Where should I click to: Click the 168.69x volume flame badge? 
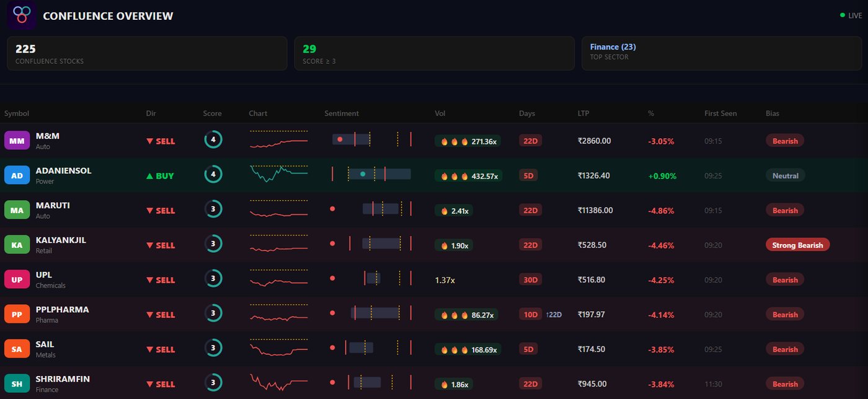click(x=468, y=349)
